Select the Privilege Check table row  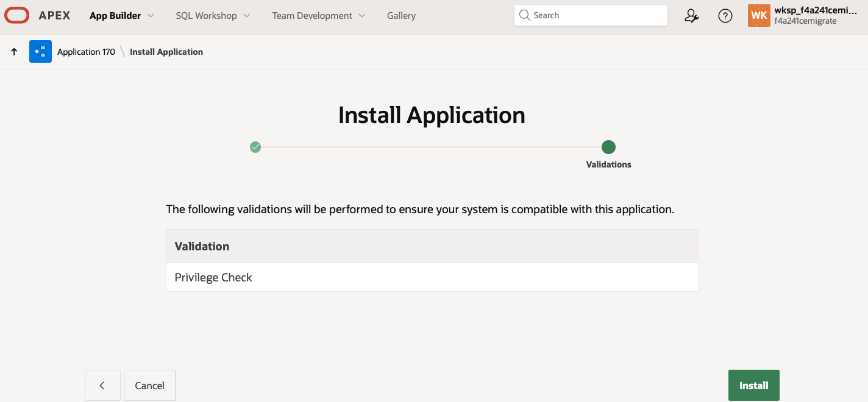click(x=432, y=277)
